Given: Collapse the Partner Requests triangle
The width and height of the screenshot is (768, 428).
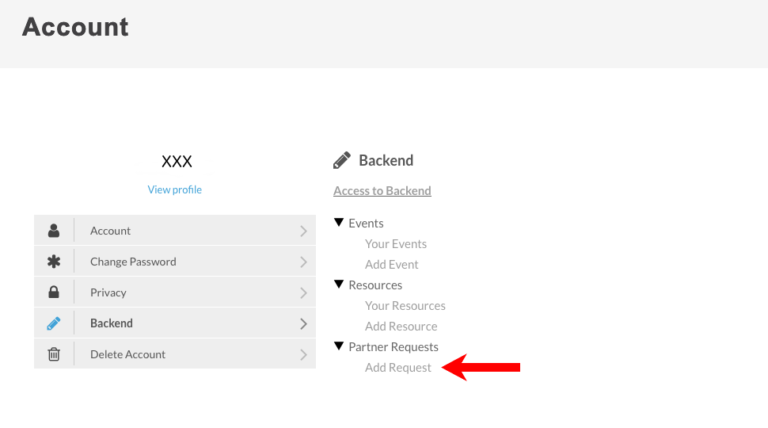Looking at the screenshot, I should click(x=339, y=347).
